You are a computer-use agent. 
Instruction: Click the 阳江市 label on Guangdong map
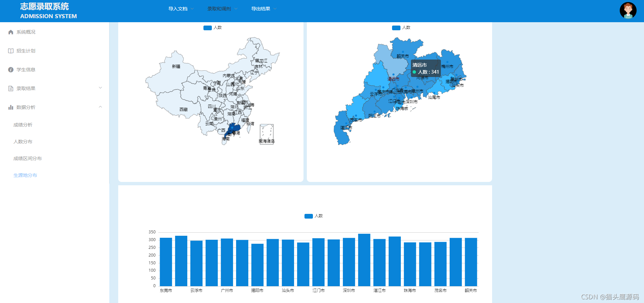[375, 116]
